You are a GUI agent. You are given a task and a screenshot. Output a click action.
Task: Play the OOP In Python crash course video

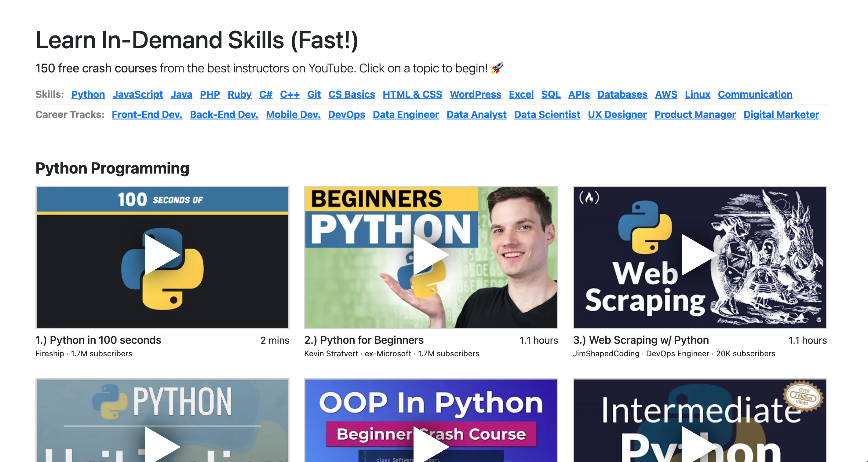[x=431, y=420]
